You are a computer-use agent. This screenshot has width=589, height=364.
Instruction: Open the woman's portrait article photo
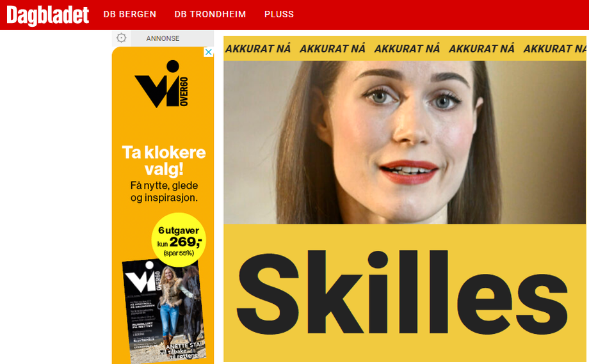tap(405, 142)
